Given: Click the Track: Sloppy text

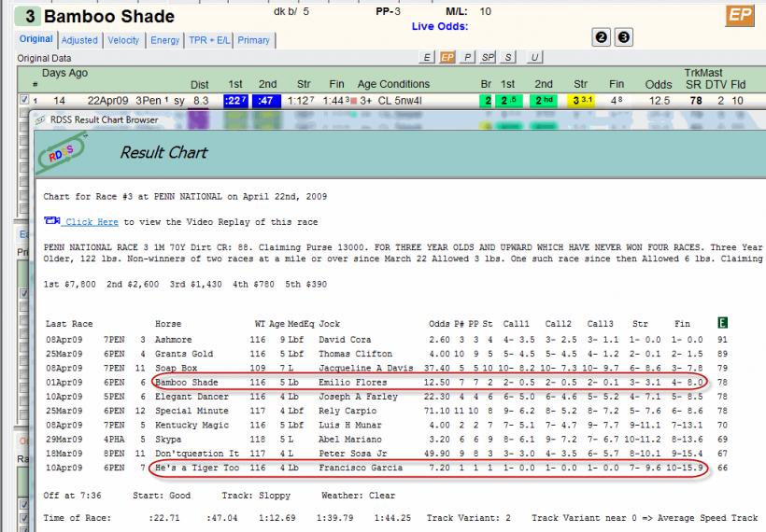Looking at the screenshot, I should coord(256,496).
